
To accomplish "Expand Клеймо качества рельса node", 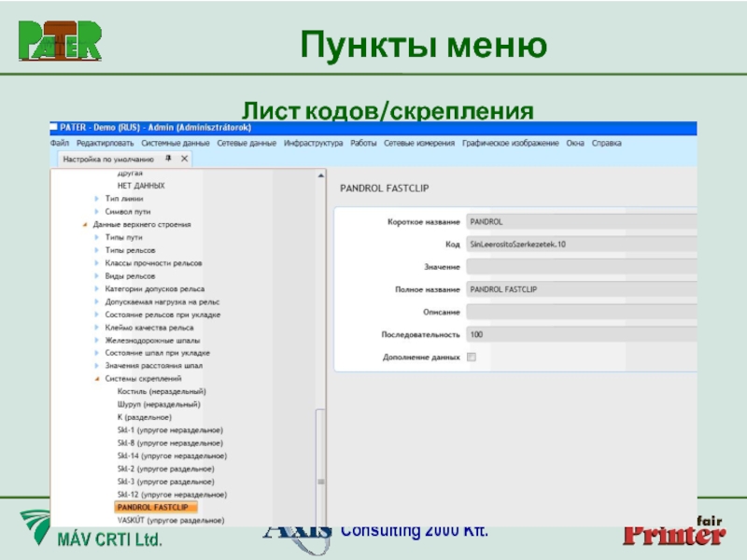I will click(x=97, y=328).
